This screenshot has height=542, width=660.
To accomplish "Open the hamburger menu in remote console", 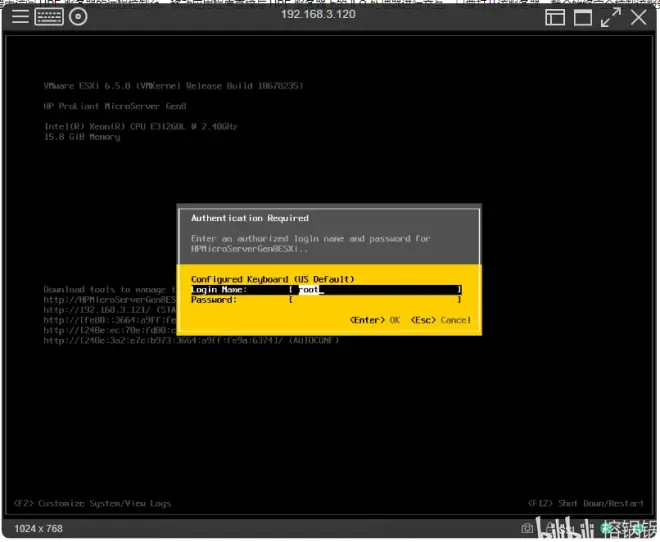I will point(20,17).
